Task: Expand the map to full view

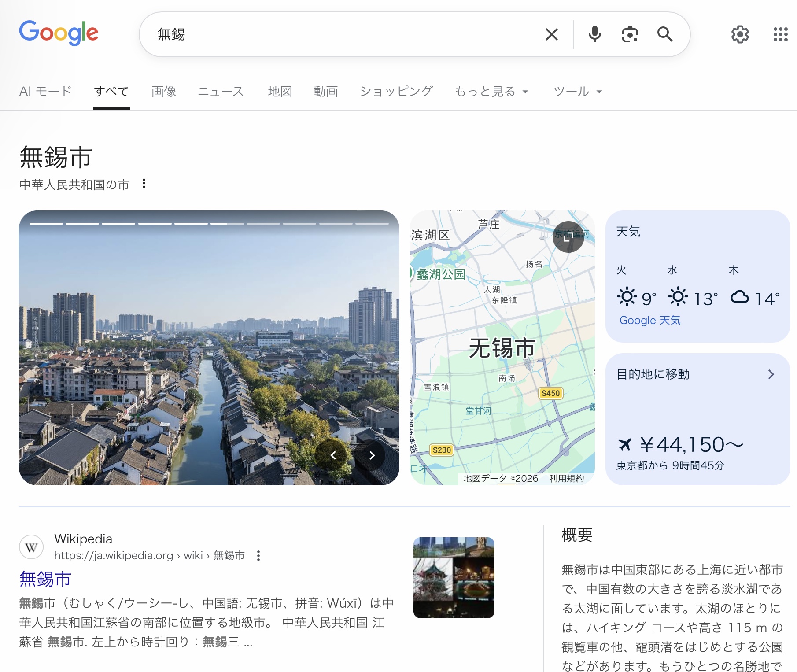Action: pyautogui.click(x=568, y=237)
